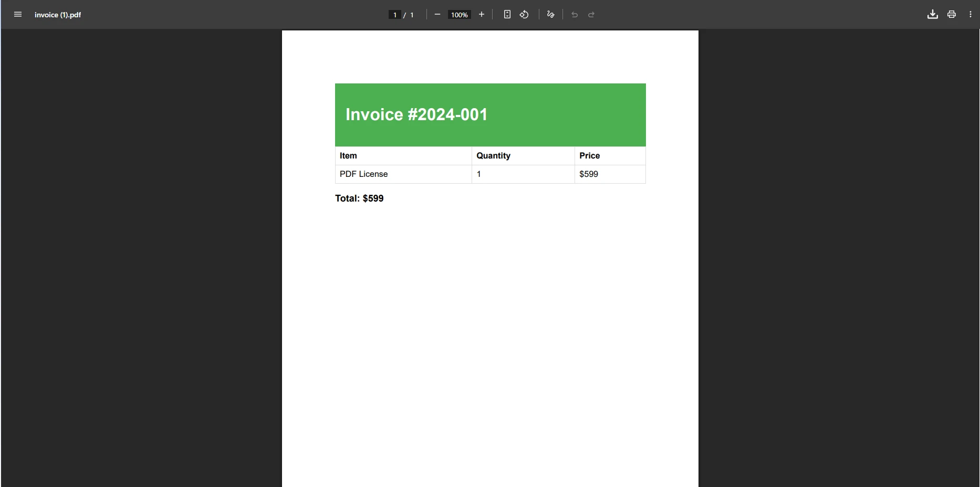Click the PDF License table cell
Image resolution: width=980 pixels, height=487 pixels.
(x=363, y=174)
